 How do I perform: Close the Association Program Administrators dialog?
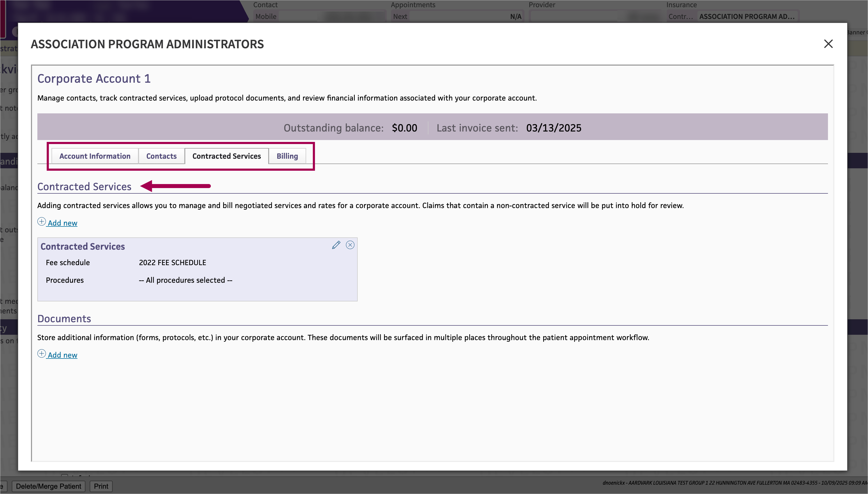(828, 44)
